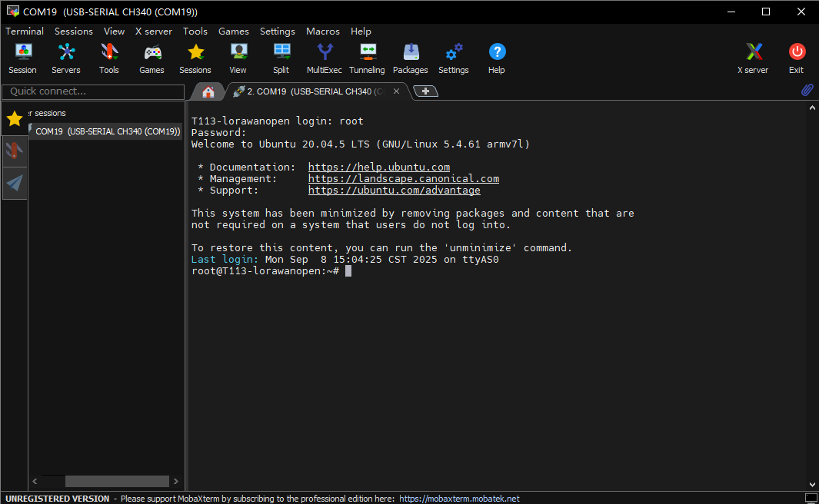Viewport: 819px width, 504px height.
Task: Activate the MultiExec icon
Action: click(x=325, y=58)
